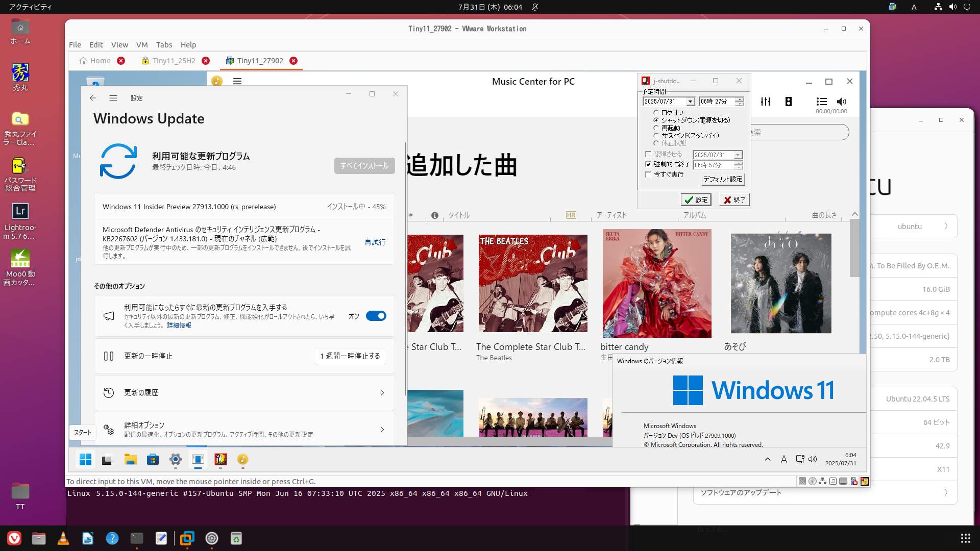This screenshot has height=551, width=980.
Task: Open the scheduled date dropdown 2025/07/31
Action: (x=690, y=102)
